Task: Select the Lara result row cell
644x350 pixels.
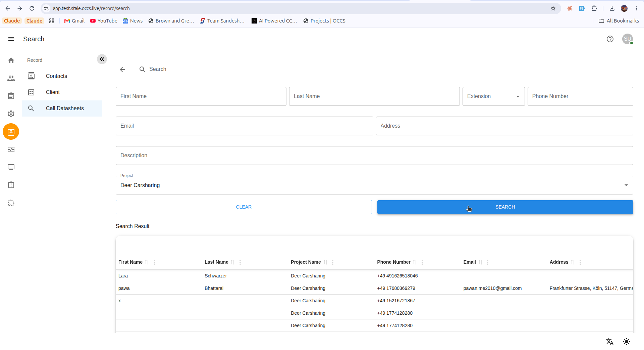Action: pyautogui.click(x=123, y=276)
